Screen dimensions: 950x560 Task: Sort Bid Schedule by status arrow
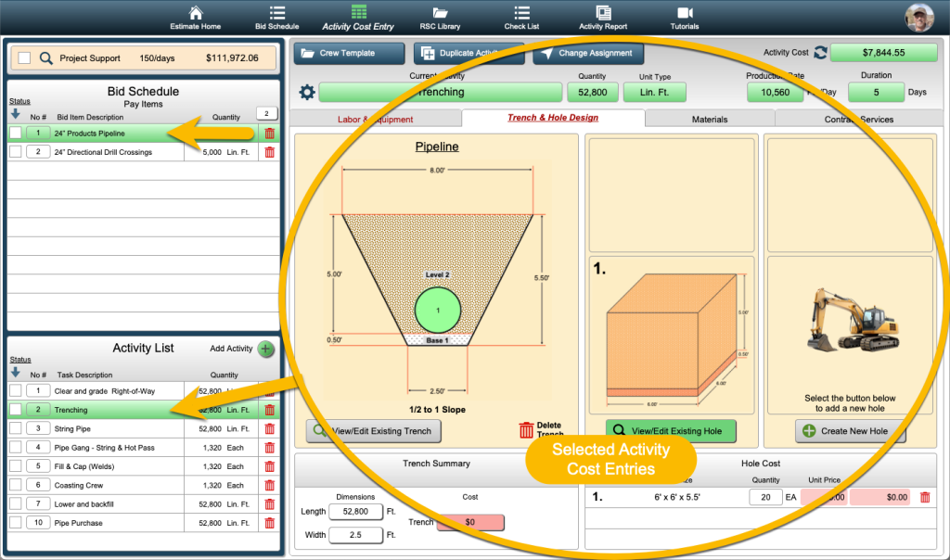click(x=16, y=114)
